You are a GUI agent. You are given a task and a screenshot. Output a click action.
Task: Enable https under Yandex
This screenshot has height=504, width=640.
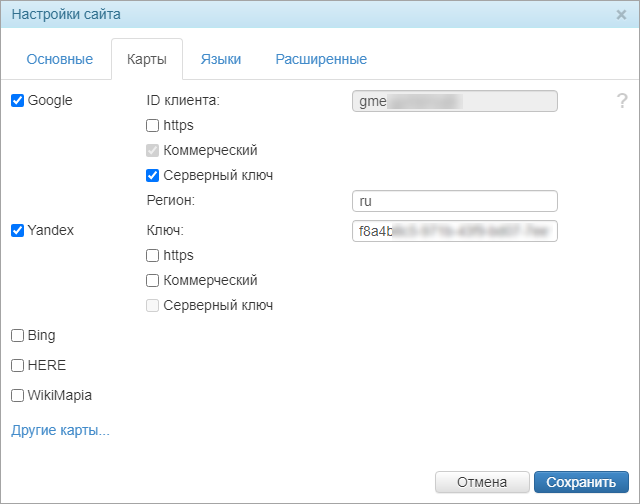[152, 256]
